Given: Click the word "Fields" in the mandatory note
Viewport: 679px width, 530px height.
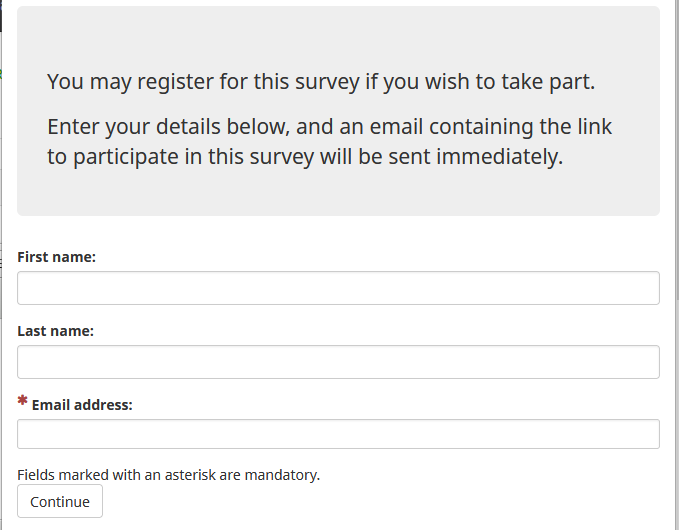Looking at the screenshot, I should pos(36,475).
